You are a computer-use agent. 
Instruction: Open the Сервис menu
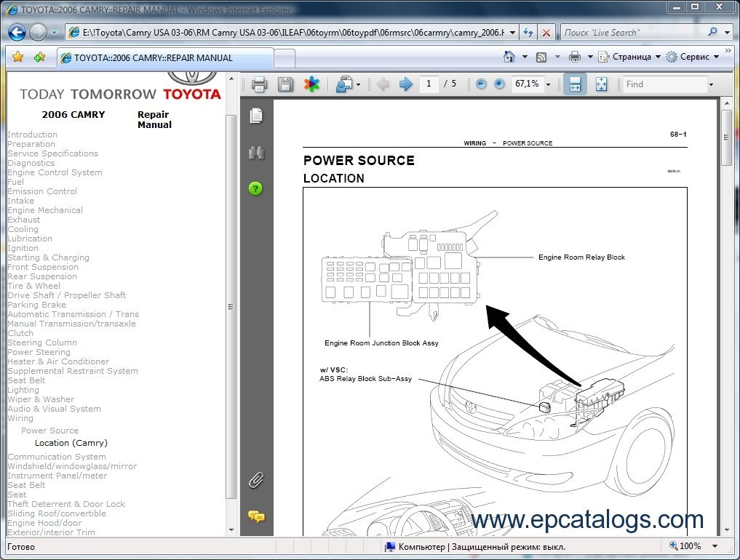point(693,57)
